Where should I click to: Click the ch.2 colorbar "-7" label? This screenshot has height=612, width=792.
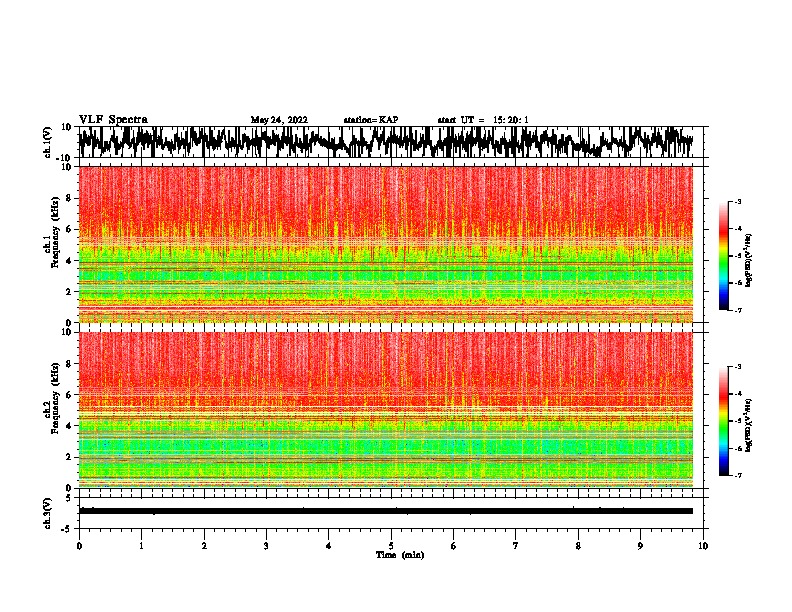[x=737, y=476]
